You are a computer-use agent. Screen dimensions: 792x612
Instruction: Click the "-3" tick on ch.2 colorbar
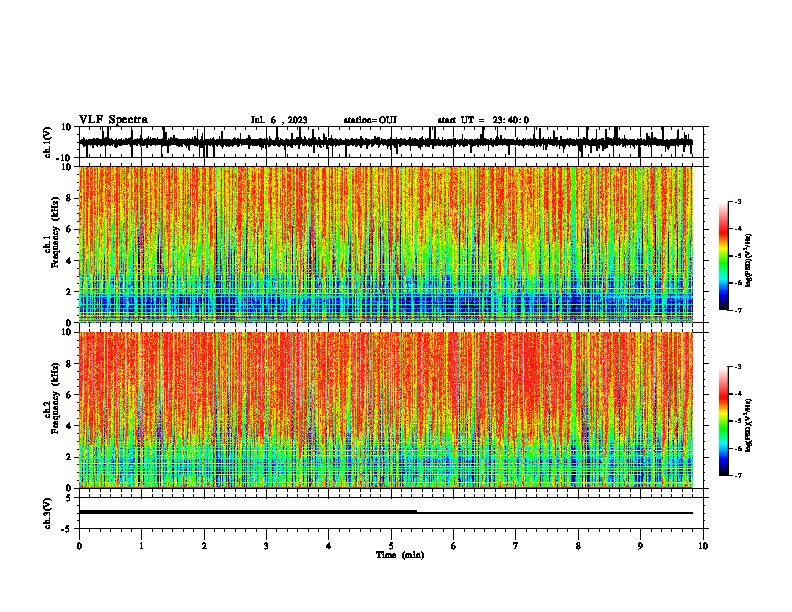(738, 367)
